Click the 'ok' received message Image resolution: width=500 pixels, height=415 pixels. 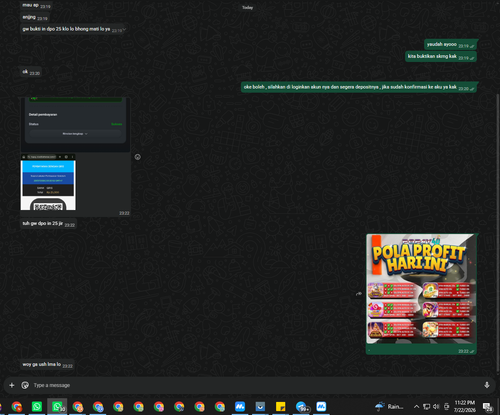(x=31, y=72)
